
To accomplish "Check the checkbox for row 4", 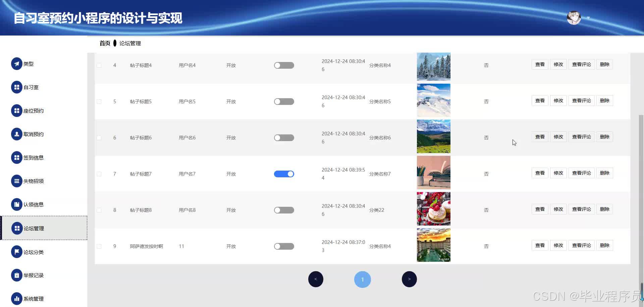I will pos(99,65).
